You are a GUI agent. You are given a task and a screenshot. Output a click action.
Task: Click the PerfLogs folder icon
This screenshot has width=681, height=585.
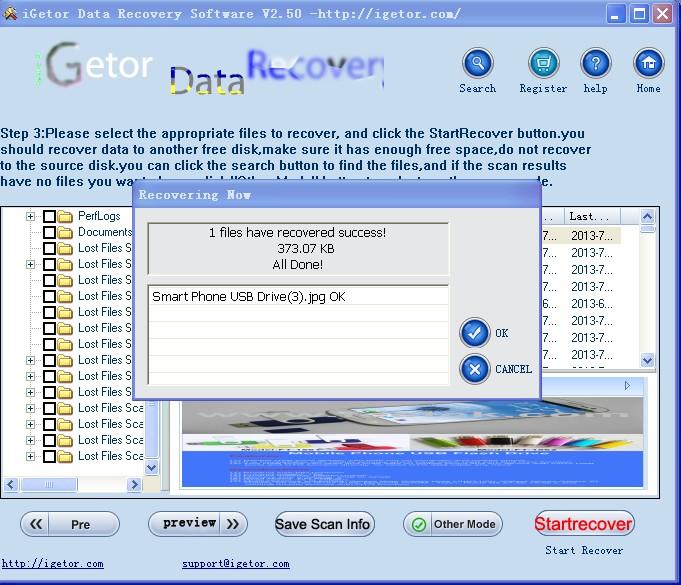coord(65,216)
